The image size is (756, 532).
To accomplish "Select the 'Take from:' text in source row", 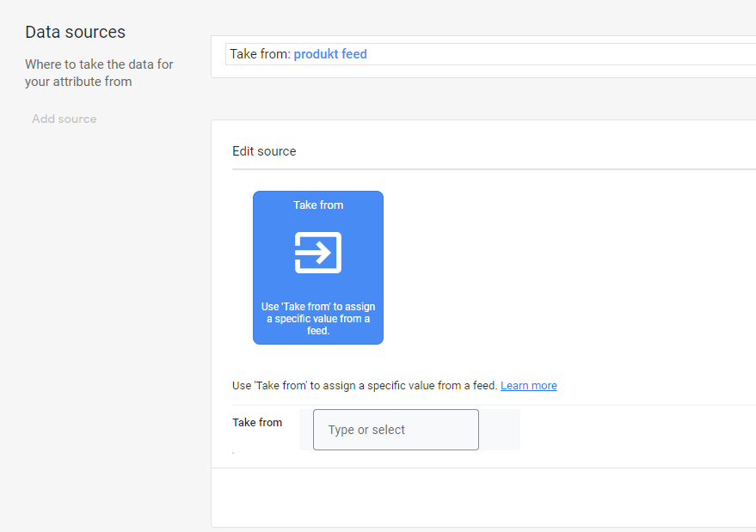I will pyautogui.click(x=260, y=54).
